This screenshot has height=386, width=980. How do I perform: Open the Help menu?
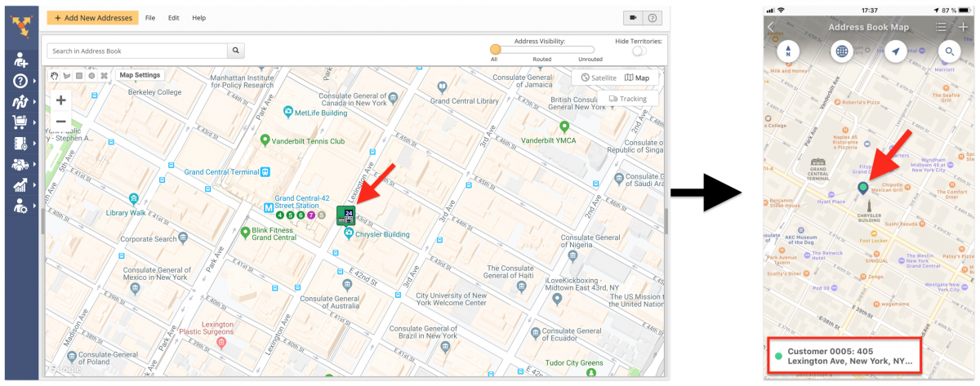(198, 17)
